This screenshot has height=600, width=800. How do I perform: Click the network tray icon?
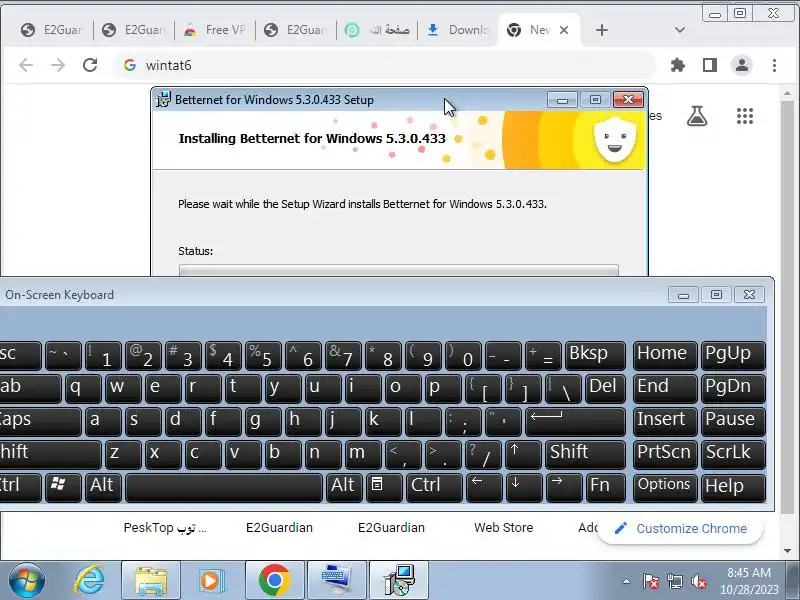tap(674, 581)
